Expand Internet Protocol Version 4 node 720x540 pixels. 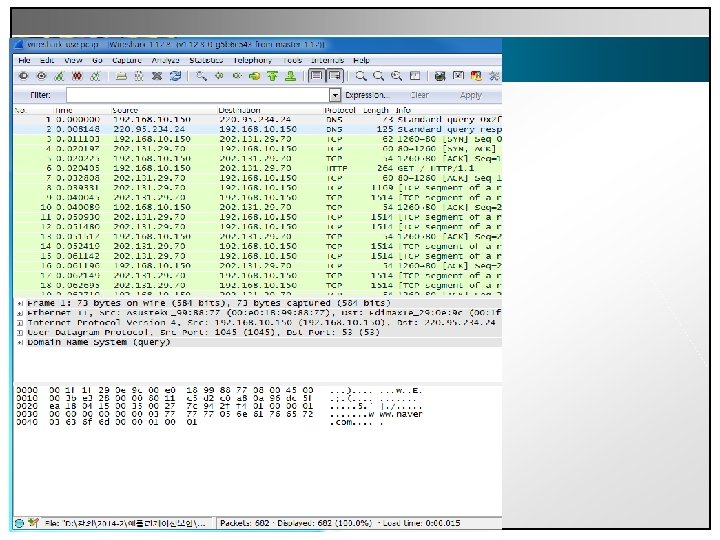pos(20,323)
